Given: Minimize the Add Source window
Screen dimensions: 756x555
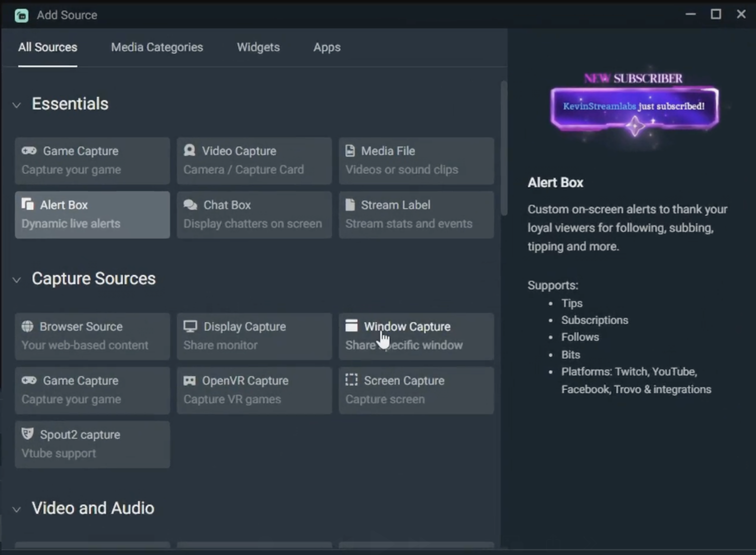Looking at the screenshot, I should tap(690, 14).
